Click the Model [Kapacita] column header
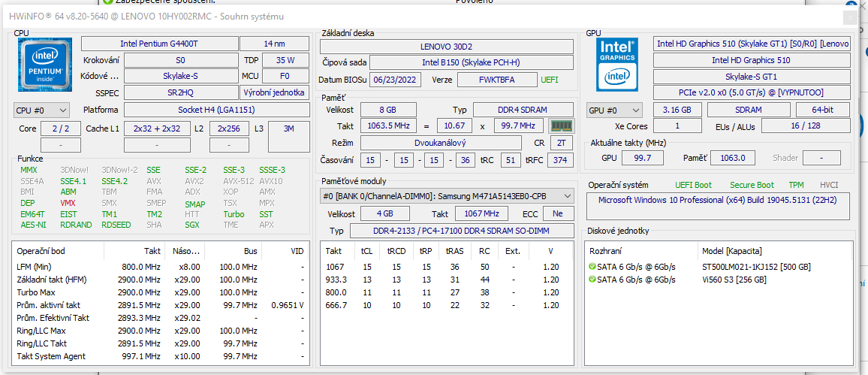 click(734, 251)
